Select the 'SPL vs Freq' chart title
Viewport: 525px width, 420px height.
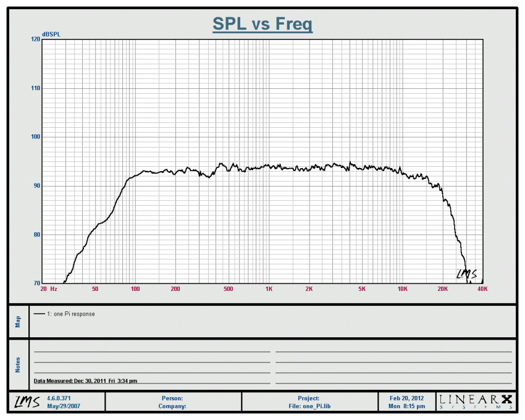[262, 24]
